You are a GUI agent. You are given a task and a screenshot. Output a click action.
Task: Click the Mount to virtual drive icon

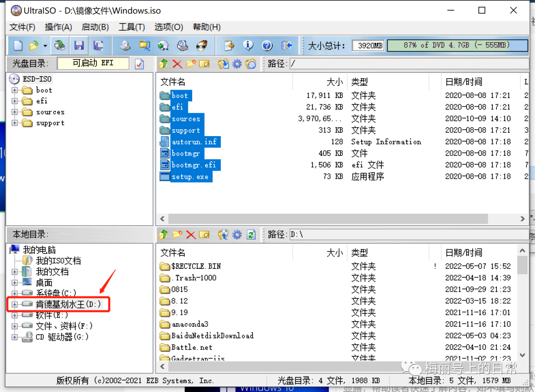click(182, 46)
